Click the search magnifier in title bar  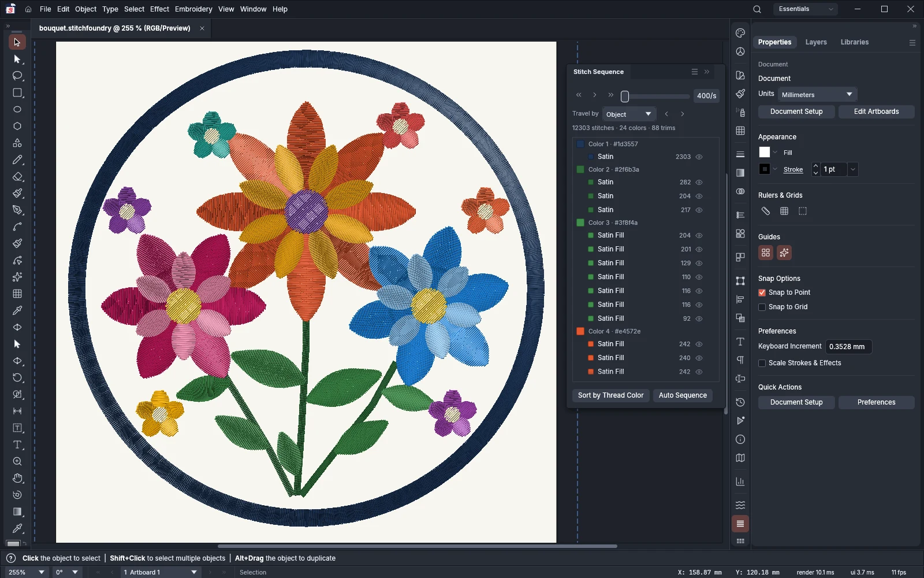pos(757,9)
